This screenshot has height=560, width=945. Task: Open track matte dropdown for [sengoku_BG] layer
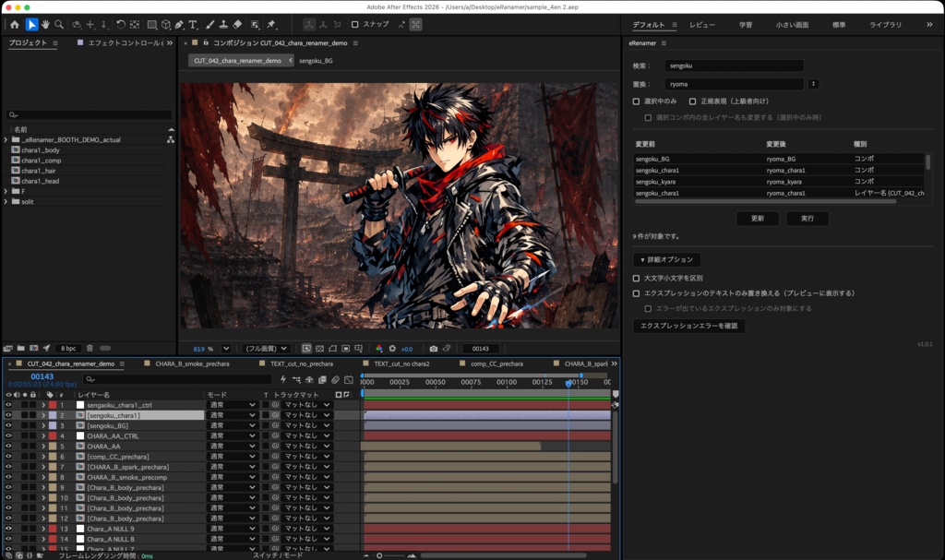click(x=306, y=425)
